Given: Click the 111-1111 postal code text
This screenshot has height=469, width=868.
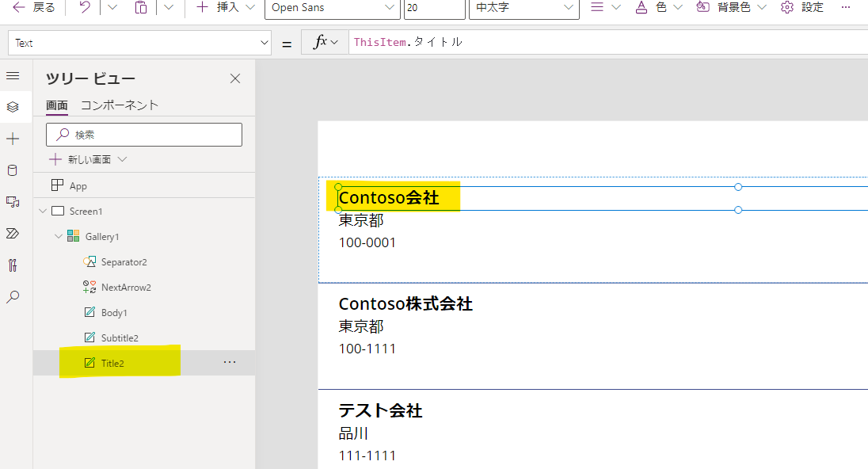Looking at the screenshot, I should click(367, 456).
